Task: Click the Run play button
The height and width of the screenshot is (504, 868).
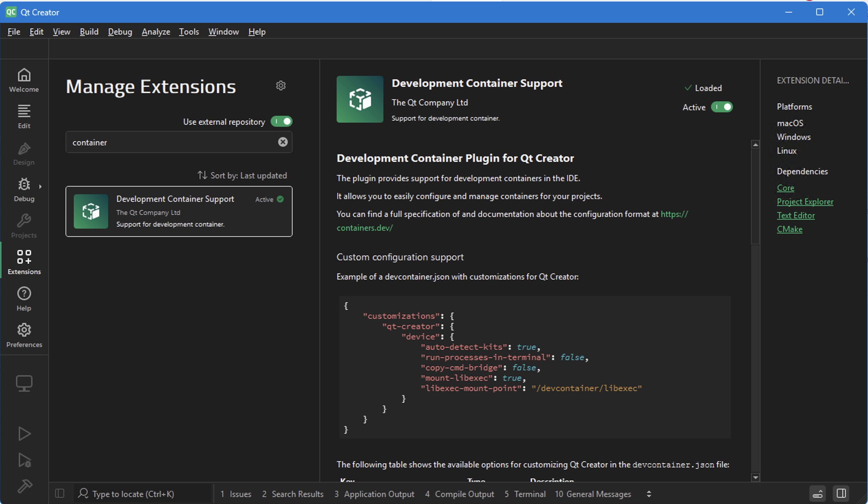Action: (24, 433)
